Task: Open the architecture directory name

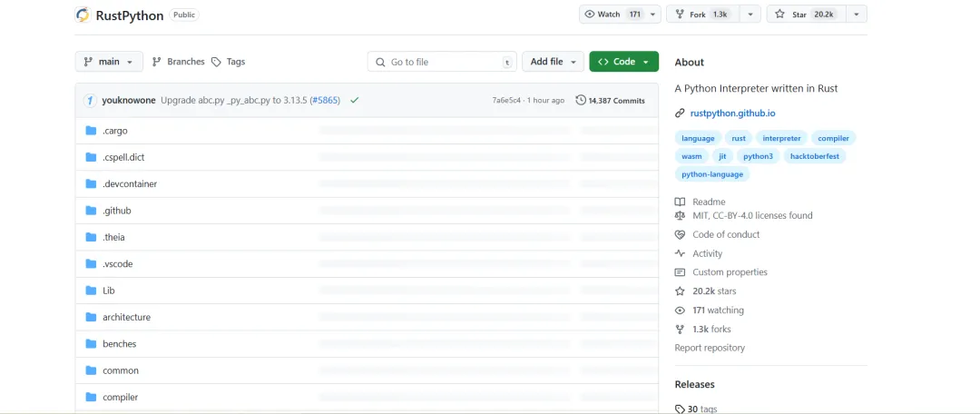Action: [x=127, y=317]
